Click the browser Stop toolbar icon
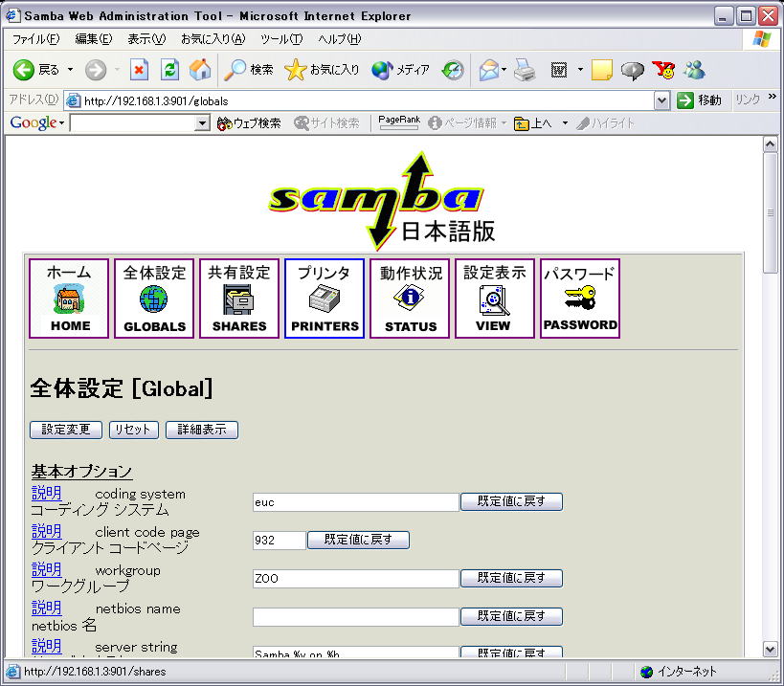Image resolution: width=784 pixels, height=686 pixels. (x=140, y=70)
